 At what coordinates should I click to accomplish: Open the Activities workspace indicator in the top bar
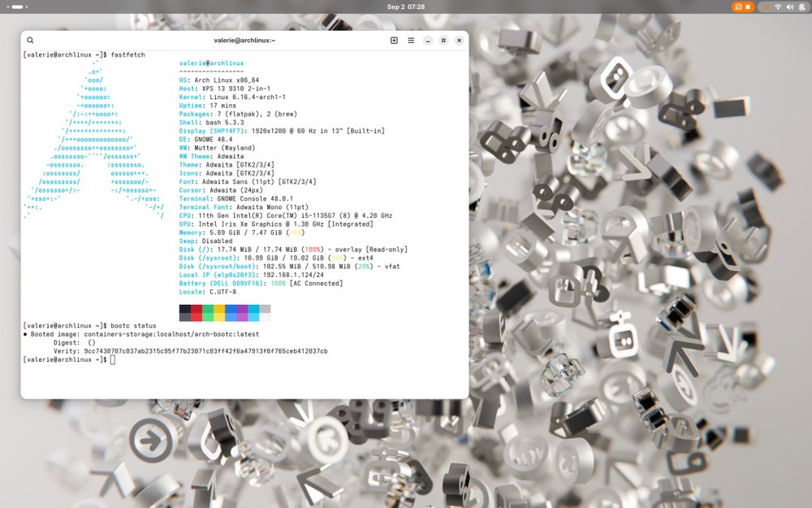[17, 7]
